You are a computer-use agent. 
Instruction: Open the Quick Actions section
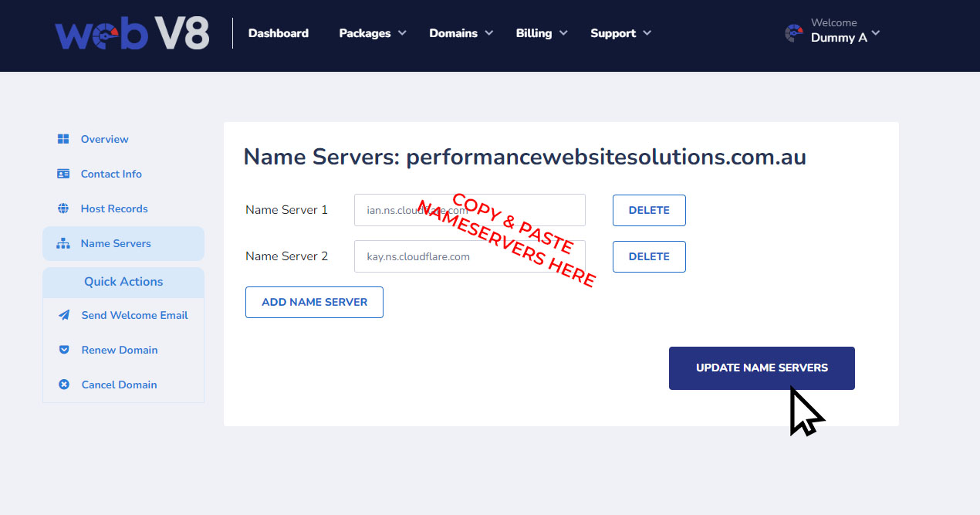[x=123, y=282]
